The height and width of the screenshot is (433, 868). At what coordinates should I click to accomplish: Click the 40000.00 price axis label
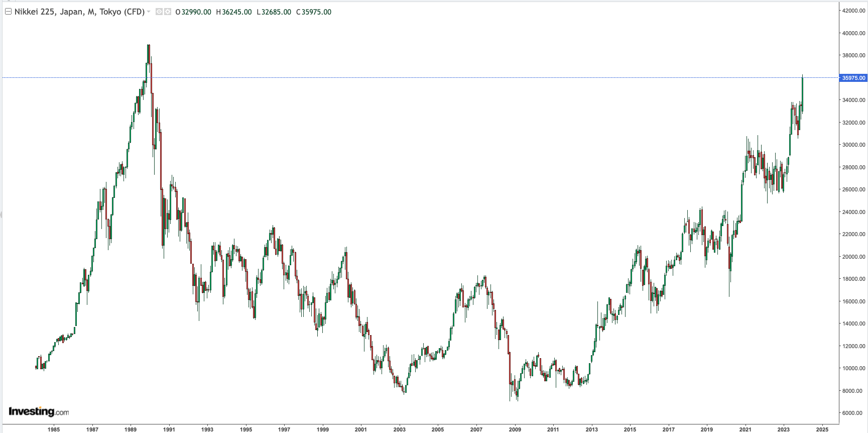pyautogui.click(x=853, y=33)
